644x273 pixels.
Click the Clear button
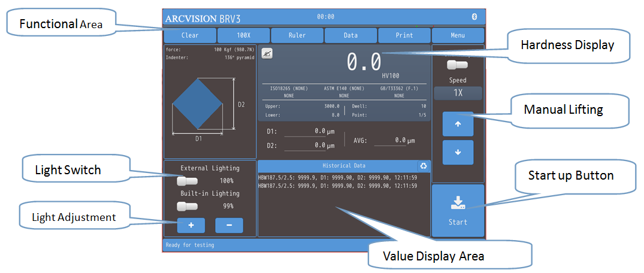point(190,35)
